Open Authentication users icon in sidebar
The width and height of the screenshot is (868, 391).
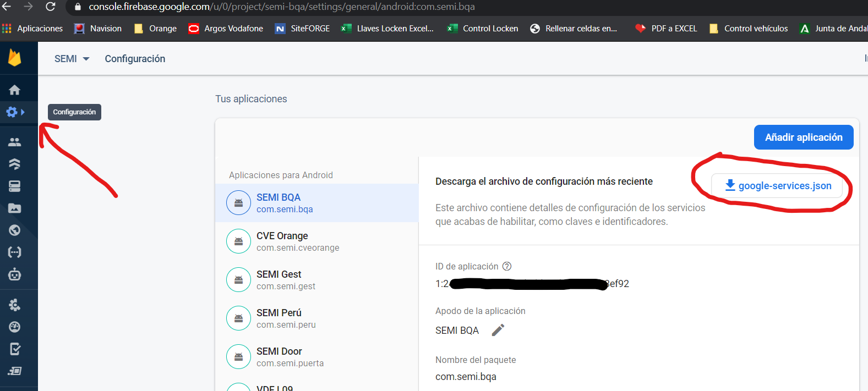15,142
